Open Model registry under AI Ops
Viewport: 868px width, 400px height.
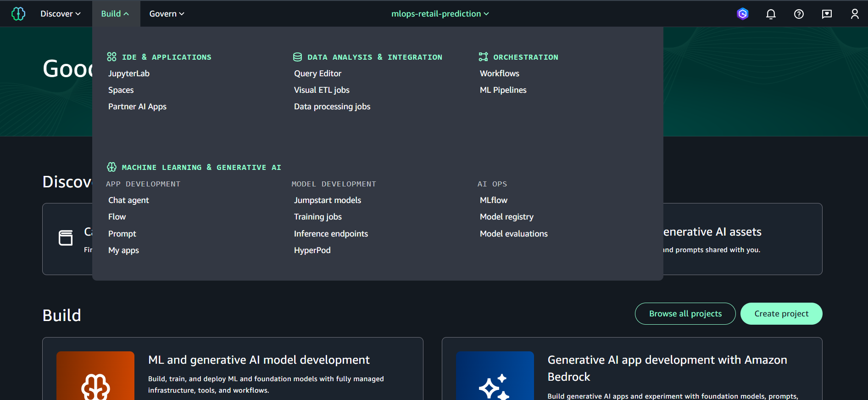pos(506,217)
